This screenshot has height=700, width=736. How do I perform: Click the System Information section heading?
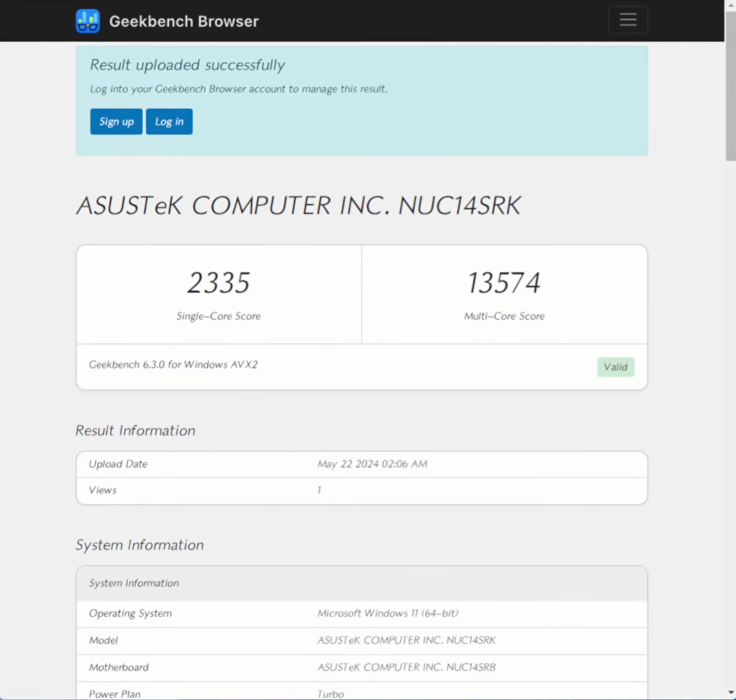[139, 545]
